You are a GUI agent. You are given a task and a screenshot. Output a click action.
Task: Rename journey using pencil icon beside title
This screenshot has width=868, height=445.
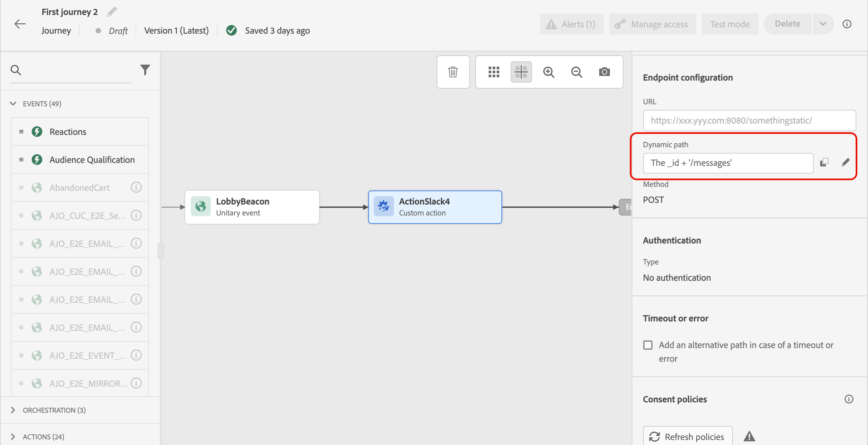[x=112, y=12]
